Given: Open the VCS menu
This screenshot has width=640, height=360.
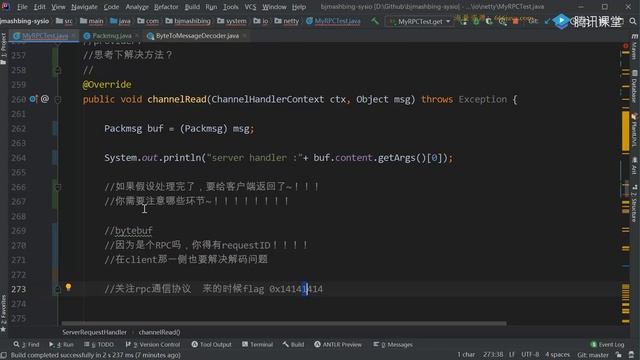Looking at the screenshot, I should (x=250, y=7).
